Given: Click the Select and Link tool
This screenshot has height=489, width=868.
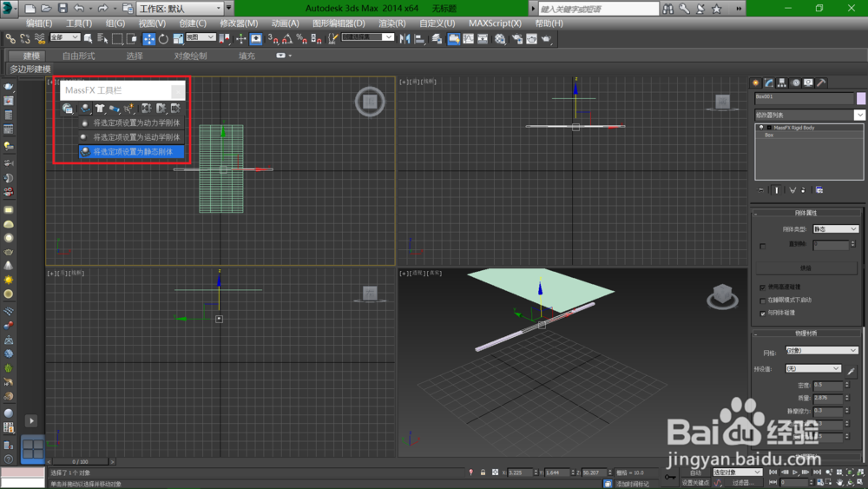Looking at the screenshot, I should 10,39.
